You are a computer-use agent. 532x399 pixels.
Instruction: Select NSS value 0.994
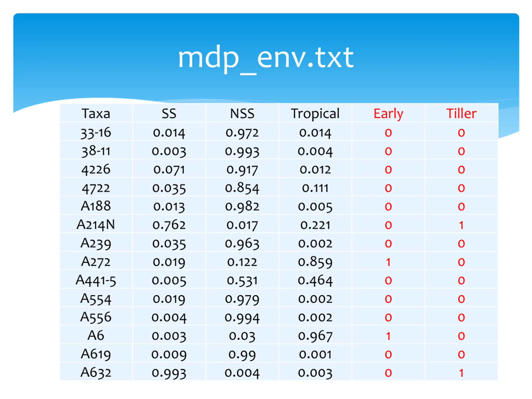242,318
